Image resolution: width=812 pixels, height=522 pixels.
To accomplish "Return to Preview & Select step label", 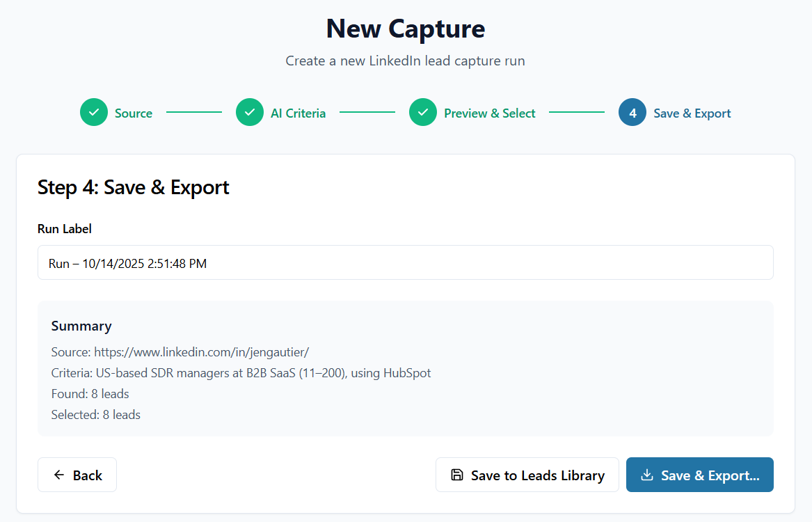I will 490,113.
